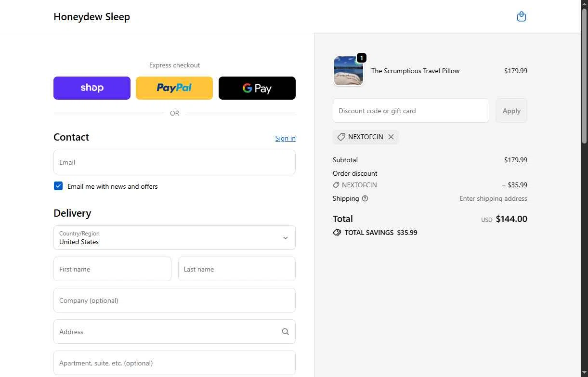Go to Honeydew Sleep store home
This screenshot has width=588, height=377.
(x=91, y=17)
